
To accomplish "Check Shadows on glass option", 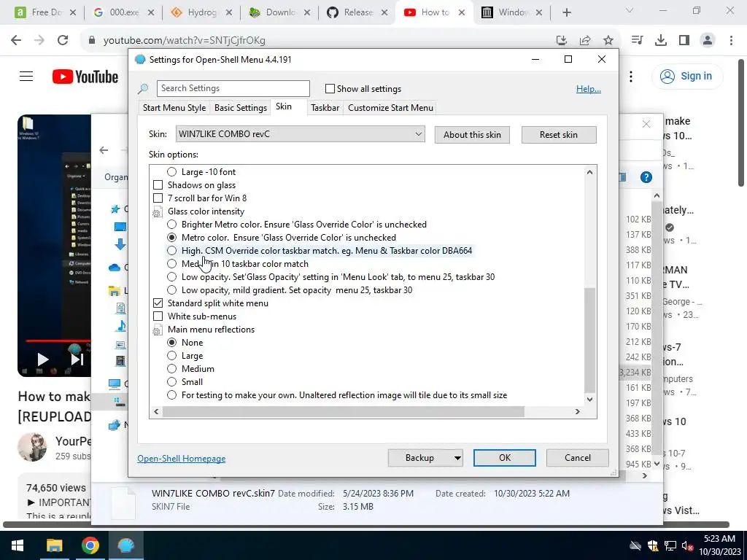I will [x=158, y=184].
